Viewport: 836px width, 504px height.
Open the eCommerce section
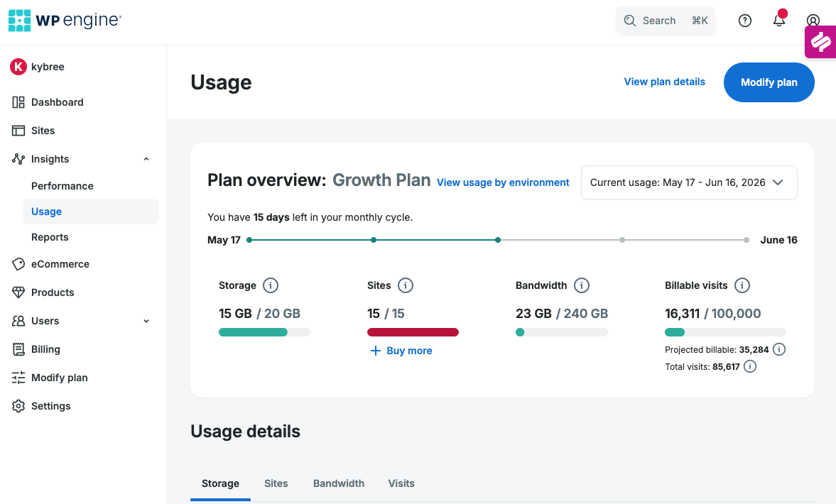tap(60, 264)
